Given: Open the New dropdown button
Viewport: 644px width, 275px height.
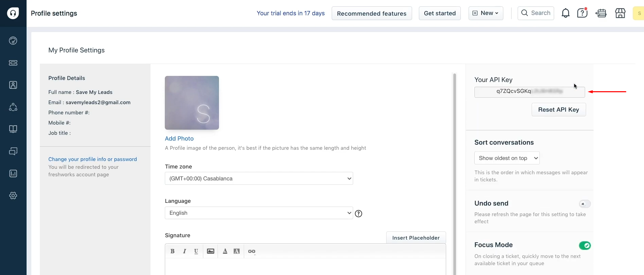Looking at the screenshot, I should click(x=486, y=13).
